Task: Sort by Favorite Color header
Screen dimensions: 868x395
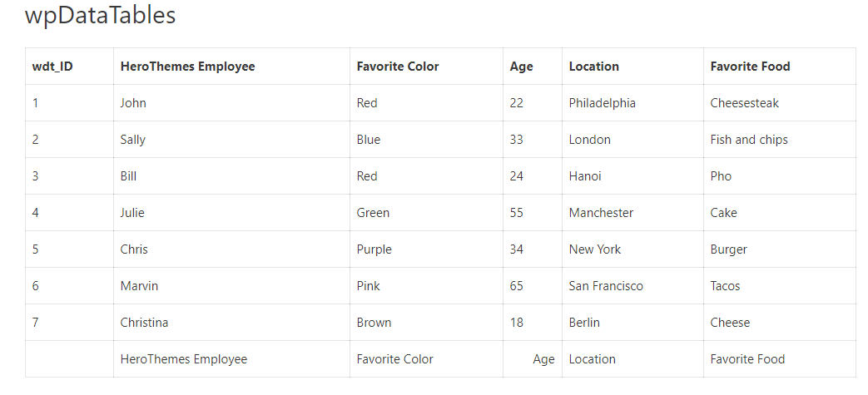Action: pos(397,67)
